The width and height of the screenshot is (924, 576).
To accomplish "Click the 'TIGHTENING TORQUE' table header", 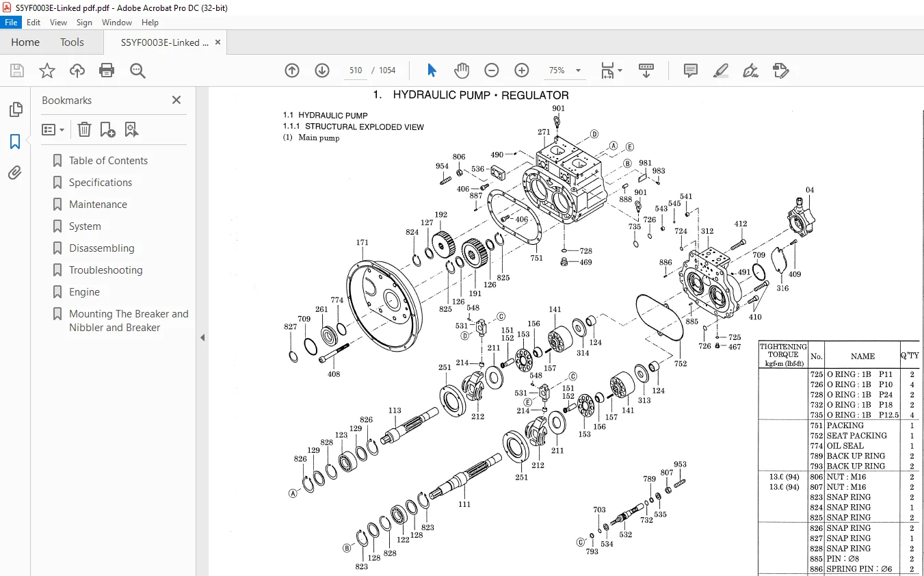I will click(783, 355).
